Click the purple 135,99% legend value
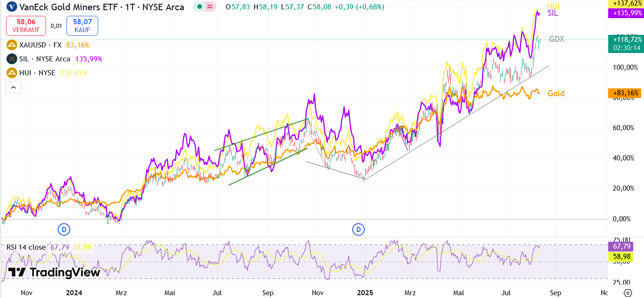The height and width of the screenshot is (298, 644). [x=88, y=59]
